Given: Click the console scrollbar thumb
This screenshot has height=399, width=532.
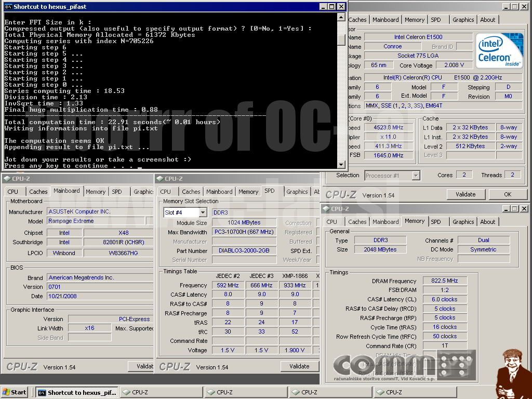Looking at the screenshot, I should point(341,39).
